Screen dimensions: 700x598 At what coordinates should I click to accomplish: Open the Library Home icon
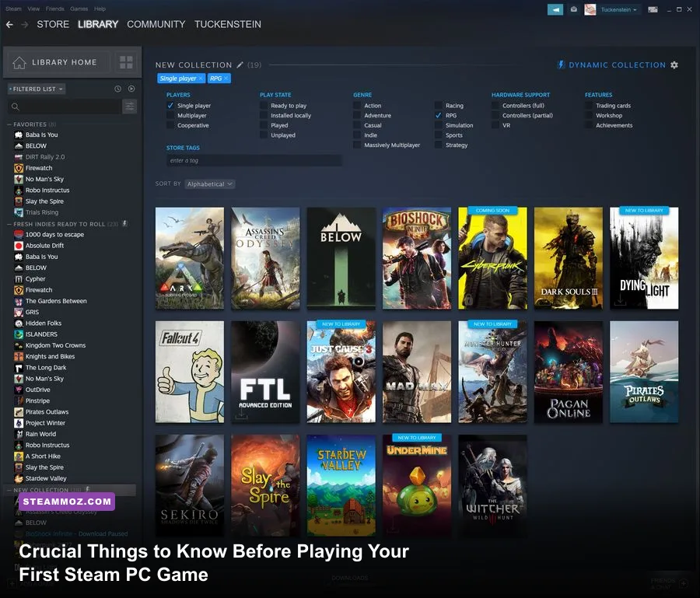pyautogui.click(x=19, y=62)
